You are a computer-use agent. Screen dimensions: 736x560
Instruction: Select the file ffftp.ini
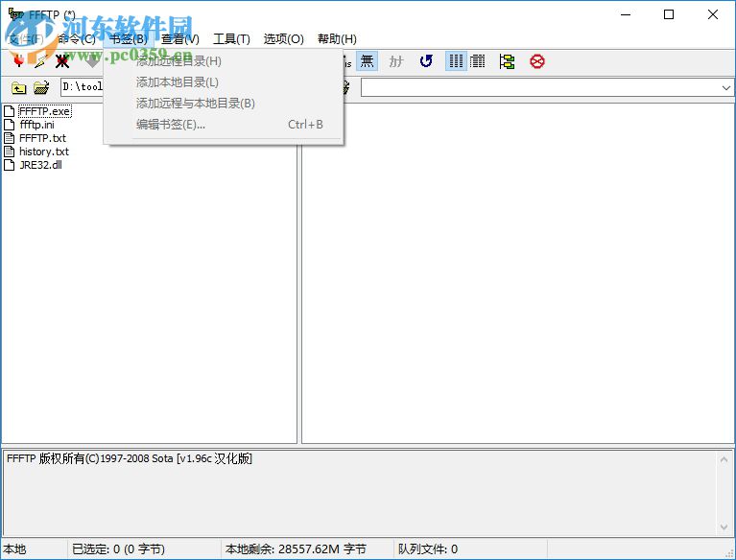pos(37,125)
